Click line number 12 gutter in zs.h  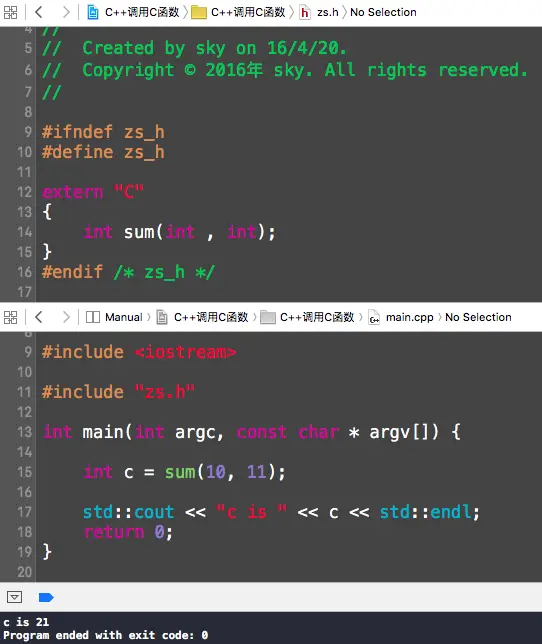click(24, 192)
